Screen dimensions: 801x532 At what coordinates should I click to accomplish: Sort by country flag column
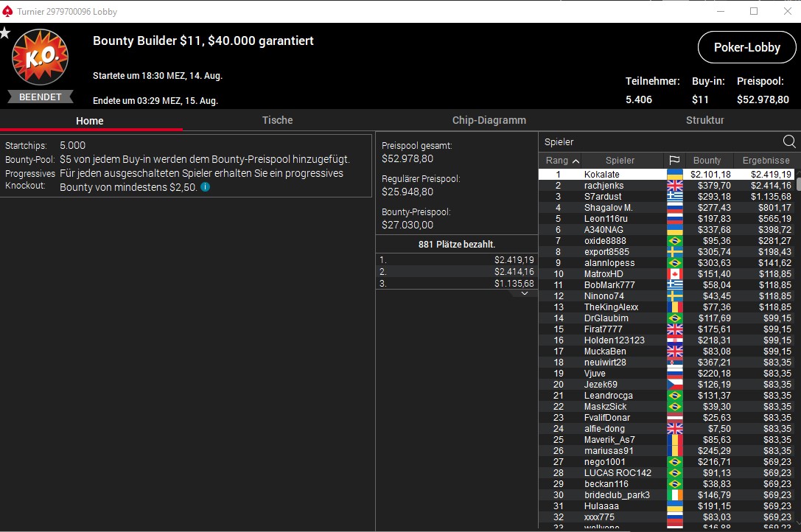pos(674,161)
